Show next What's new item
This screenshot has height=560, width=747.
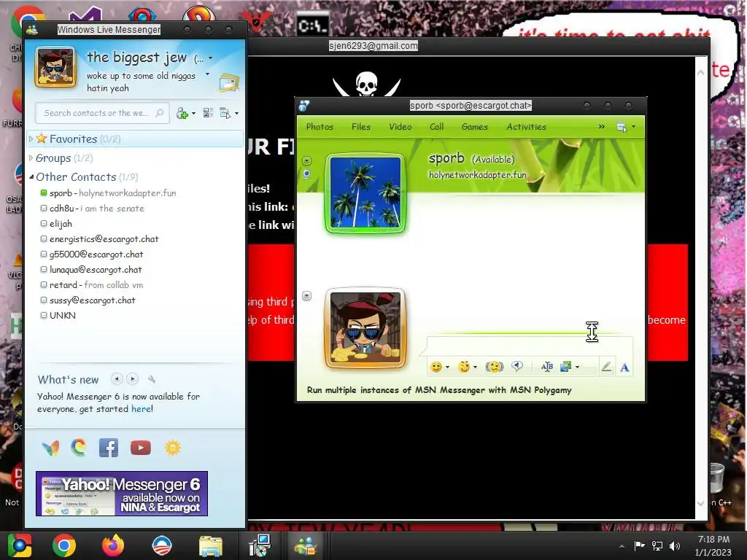[x=133, y=379]
